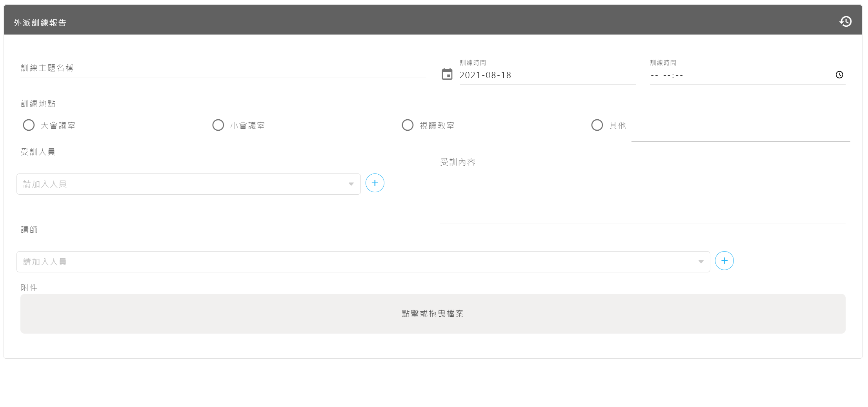Image resolution: width=868 pixels, height=407 pixels.
Task: Click the plus button beside 講師 dropdown
Action: (724, 261)
